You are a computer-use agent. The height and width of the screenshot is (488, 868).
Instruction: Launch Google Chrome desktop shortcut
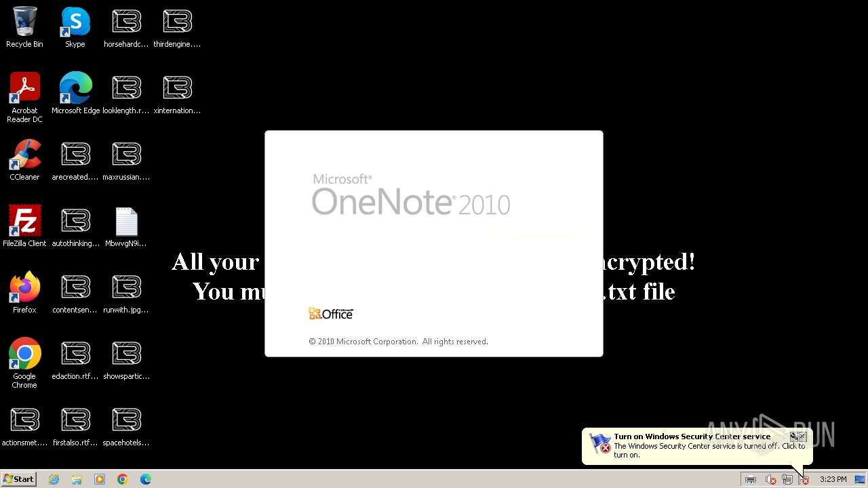pyautogui.click(x=24, y=363)
